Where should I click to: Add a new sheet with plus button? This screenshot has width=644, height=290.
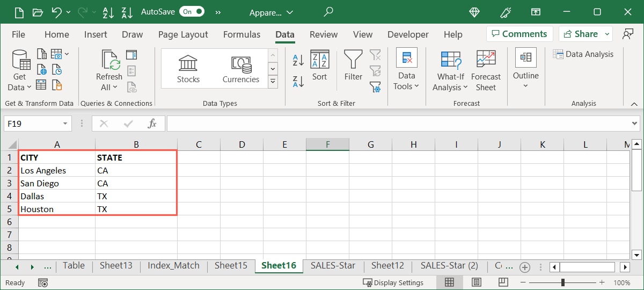click(525, 267)
